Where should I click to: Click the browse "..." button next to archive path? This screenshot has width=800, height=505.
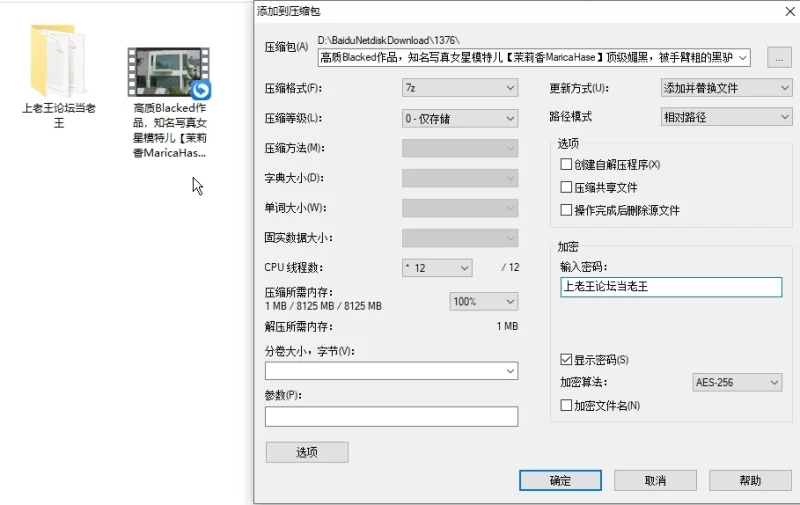coord(779,58)
